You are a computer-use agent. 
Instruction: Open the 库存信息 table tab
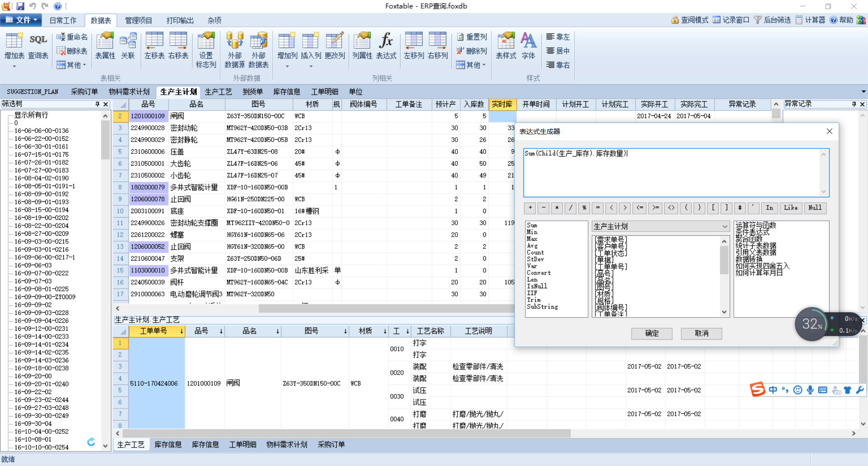click(287, 92)
